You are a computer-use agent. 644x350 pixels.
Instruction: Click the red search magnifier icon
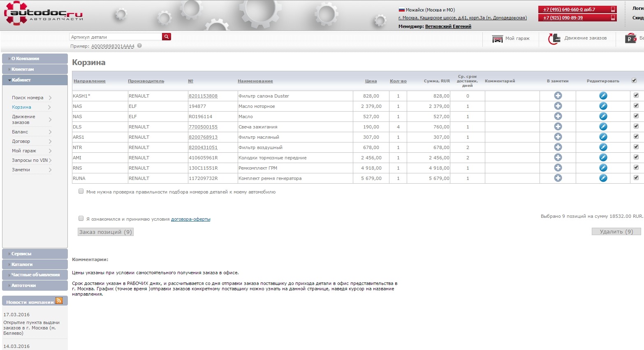click(167, 37)
